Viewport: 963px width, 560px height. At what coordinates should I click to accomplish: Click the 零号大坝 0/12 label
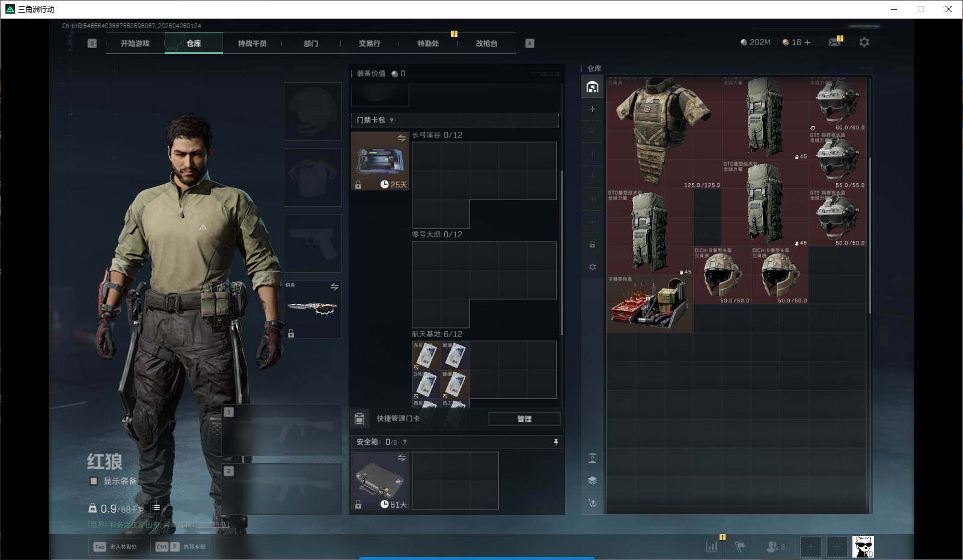(437, 234)
